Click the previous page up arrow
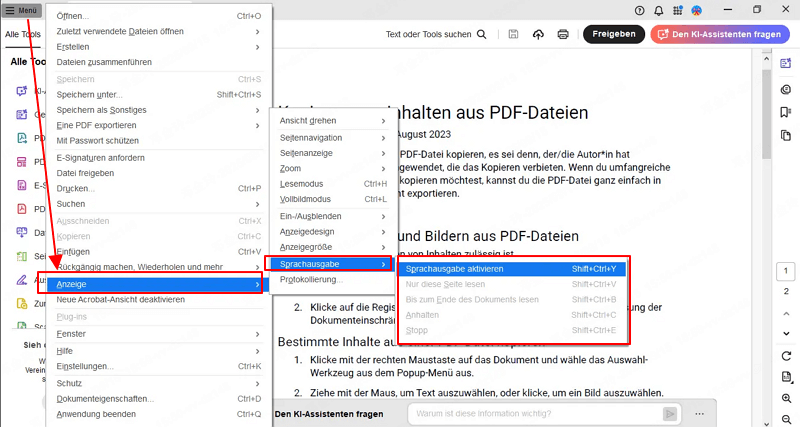 tap(786, 313)
